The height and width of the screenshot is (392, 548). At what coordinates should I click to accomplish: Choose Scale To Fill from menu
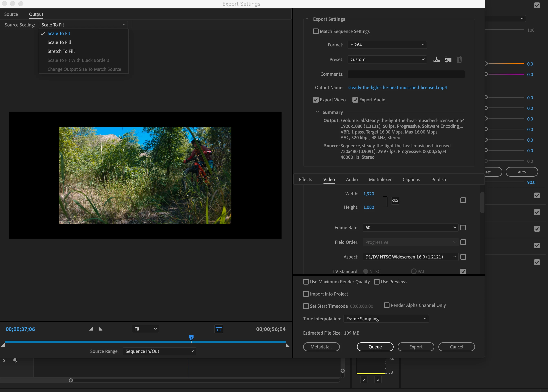pos(59,42)
